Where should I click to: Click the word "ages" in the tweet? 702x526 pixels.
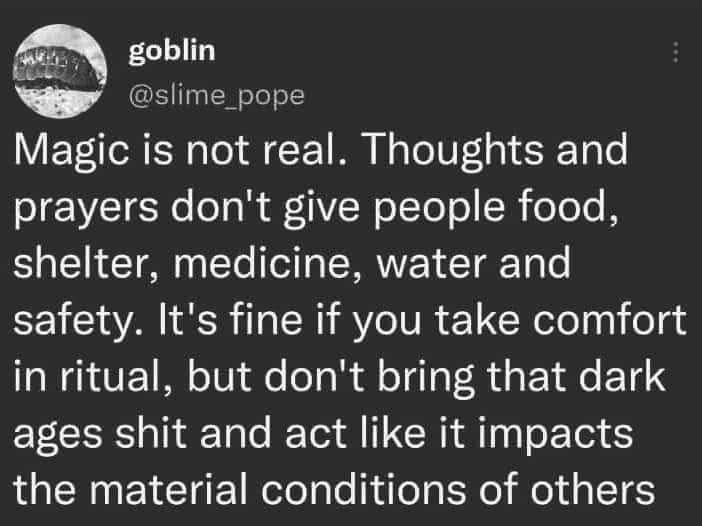tap(58, 435)
